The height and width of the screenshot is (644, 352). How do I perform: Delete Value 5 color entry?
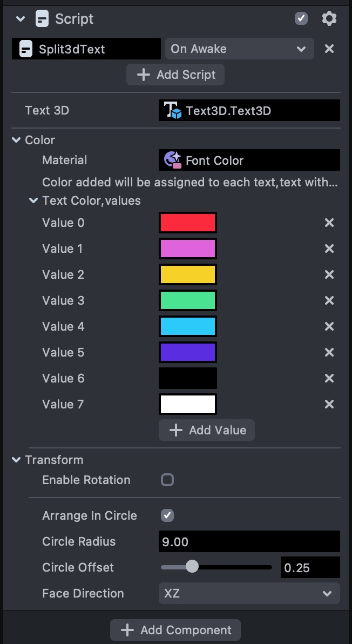(329, 352)
